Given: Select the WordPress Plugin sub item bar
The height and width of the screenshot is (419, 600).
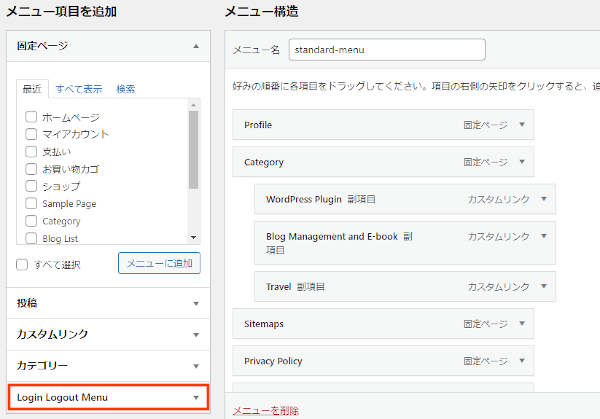Looking at the screenshot, I should coord(405,199).
